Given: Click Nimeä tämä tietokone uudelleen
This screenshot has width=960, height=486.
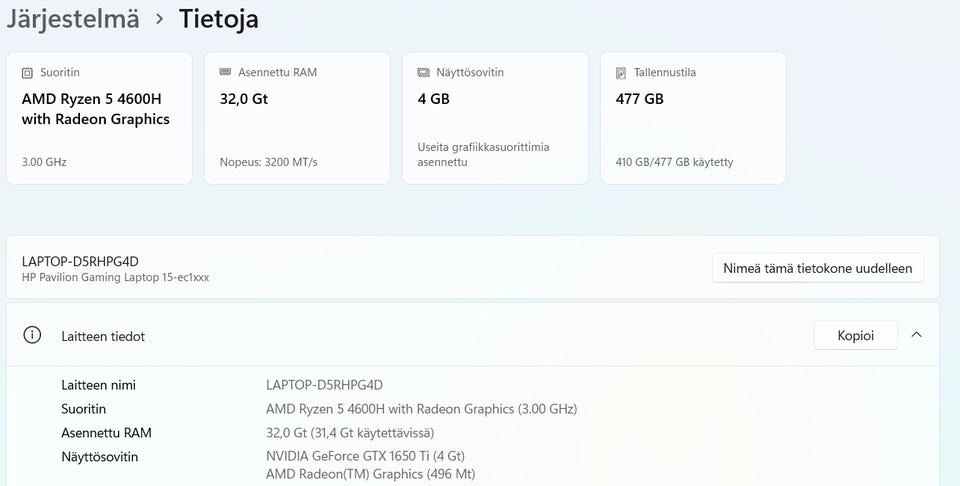Looking at the screenshot, I should click(817, 268).
